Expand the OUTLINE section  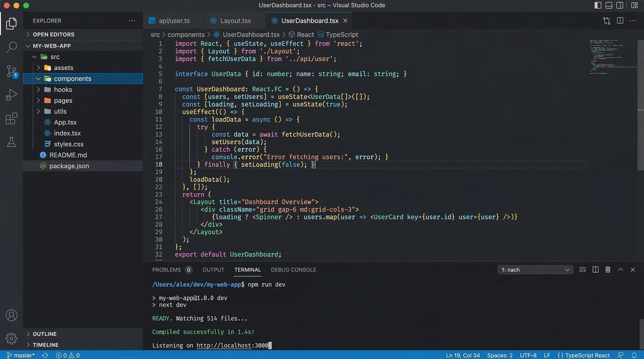pyautogui.click(x=45, y=334)
